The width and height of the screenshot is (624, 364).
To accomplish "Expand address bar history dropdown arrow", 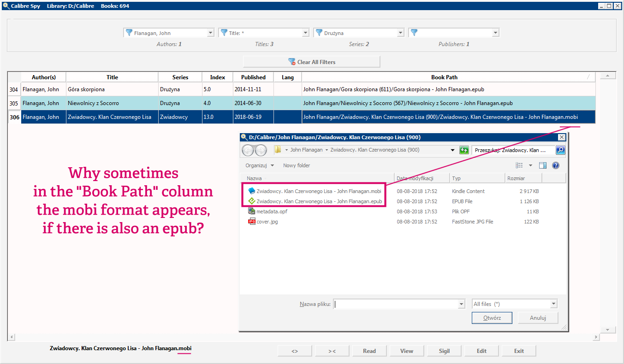I will point(452,150).
